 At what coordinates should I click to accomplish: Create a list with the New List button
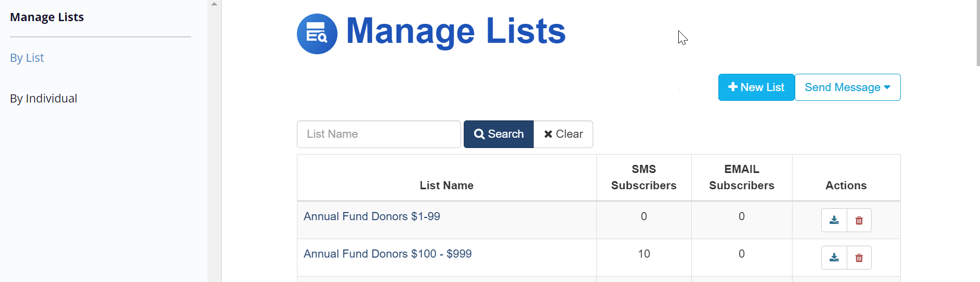[x=756, y=87]
